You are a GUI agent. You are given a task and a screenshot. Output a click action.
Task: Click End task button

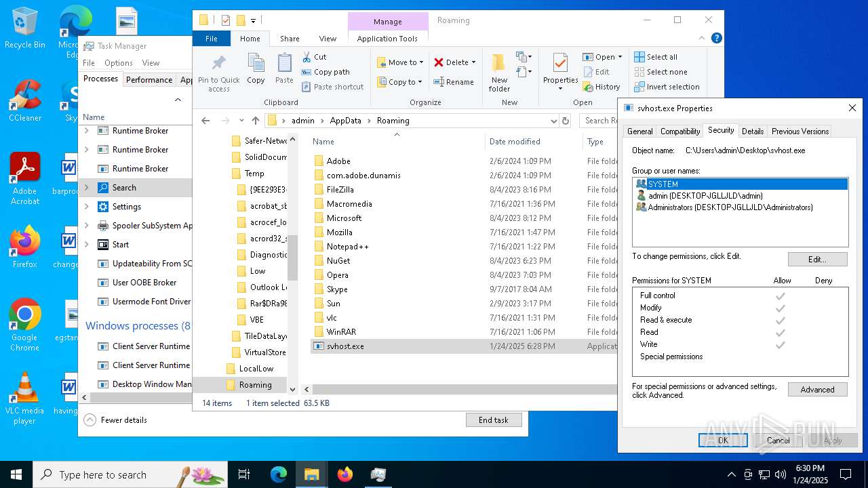(x=494, y=420)
